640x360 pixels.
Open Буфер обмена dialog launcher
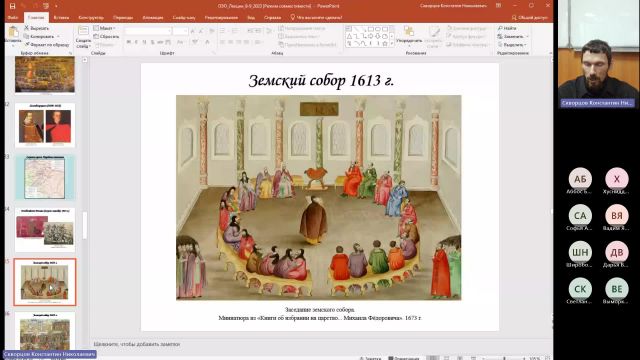(x=70, y=53)
